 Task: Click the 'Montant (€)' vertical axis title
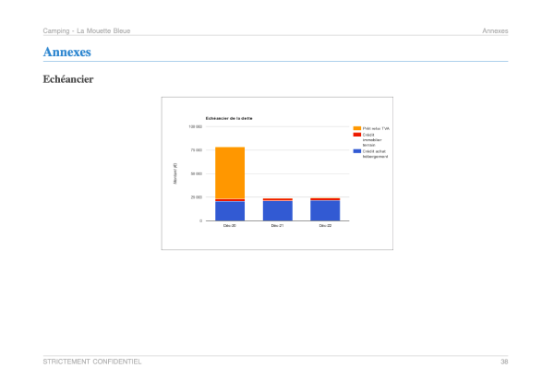[x=175, y=173]
